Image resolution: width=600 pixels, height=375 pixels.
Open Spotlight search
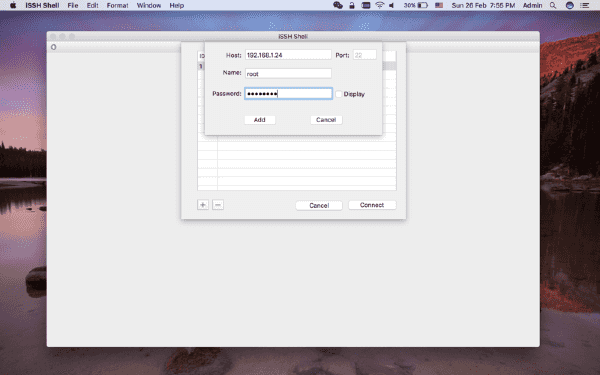point(553,5)
